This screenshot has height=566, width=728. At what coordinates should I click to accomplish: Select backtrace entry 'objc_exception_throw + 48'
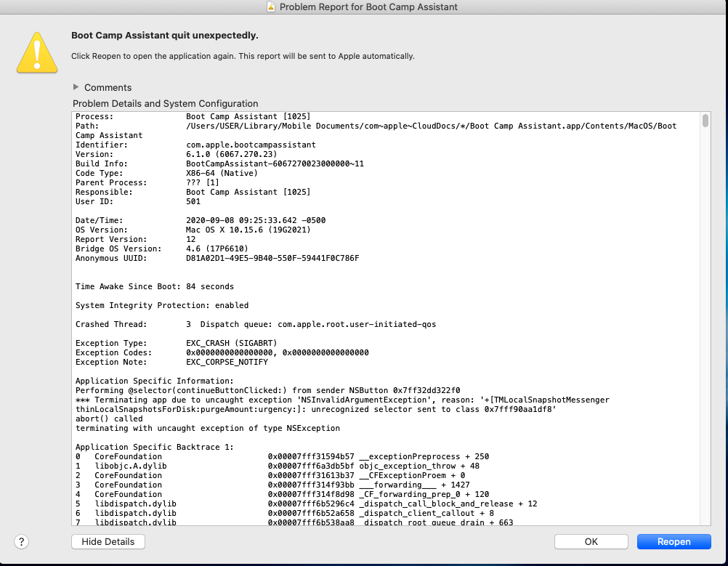click(419, 466)
